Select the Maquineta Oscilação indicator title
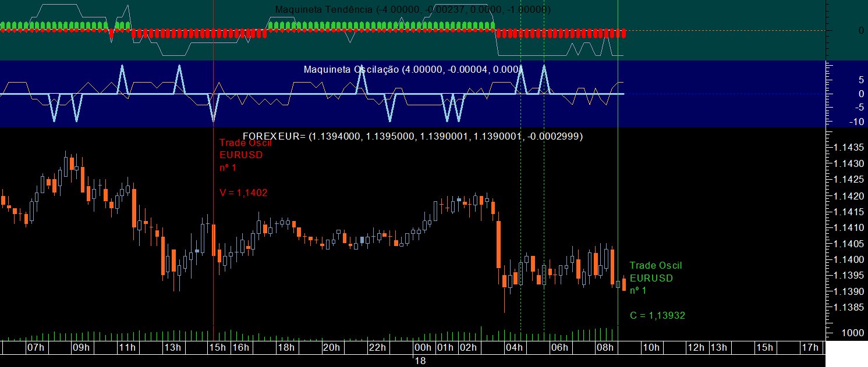The height and width of the screenshot is (367, 868). pos(414,69)
